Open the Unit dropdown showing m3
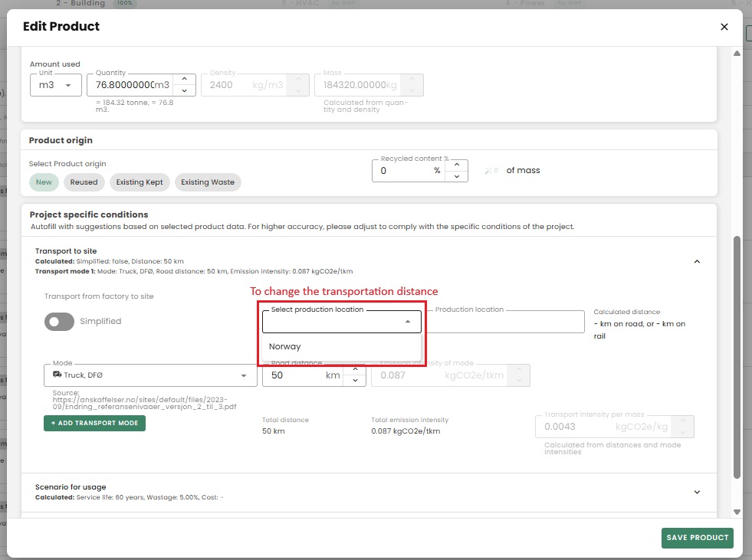This screenshot has width=752, height=560. tap(55, 85)
